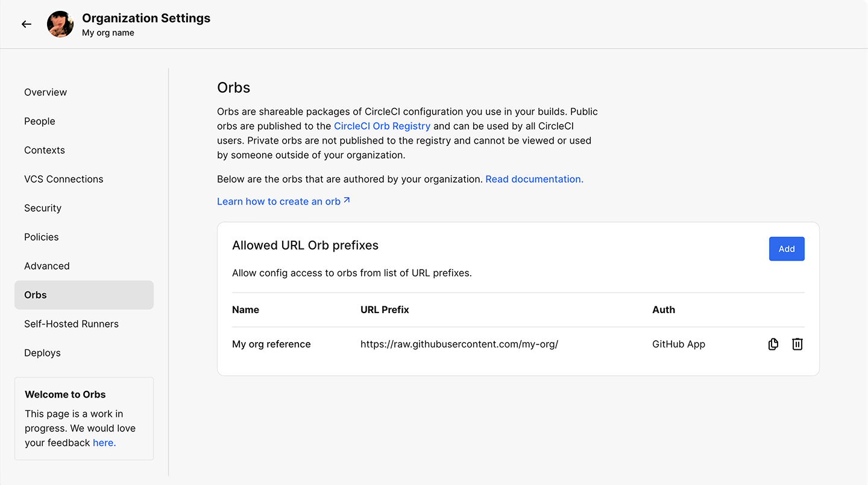Click the 'URL Prefix' column header
868x485 pixels.
coord(385,310)
